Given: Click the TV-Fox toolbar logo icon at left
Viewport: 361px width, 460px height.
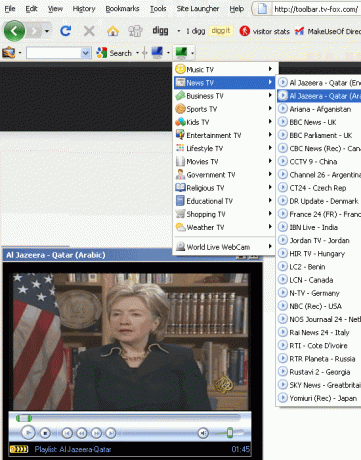Looking at the screenshot, I should (9, 53).
